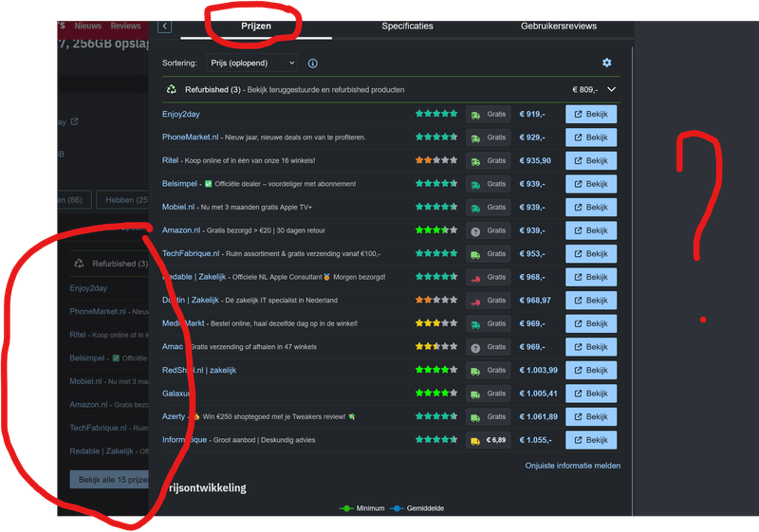
Task: Click the Azerty star rating
Action: click(x=436, y=416)
